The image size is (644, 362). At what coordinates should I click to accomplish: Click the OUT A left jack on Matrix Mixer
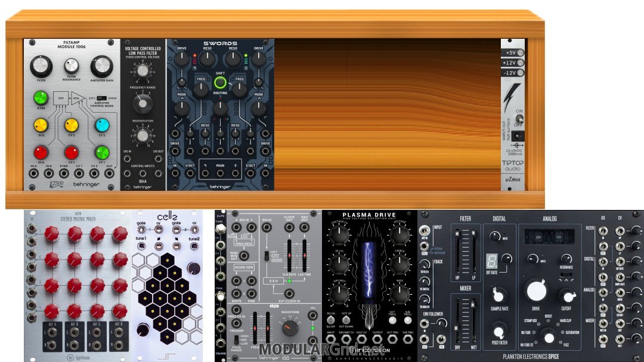(x=52, y=332)
